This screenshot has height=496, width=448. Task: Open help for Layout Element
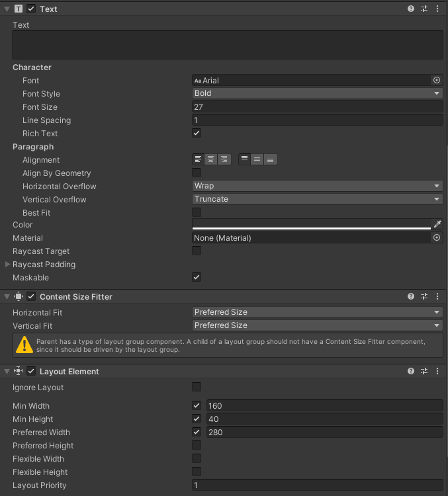tap(411, 371)
